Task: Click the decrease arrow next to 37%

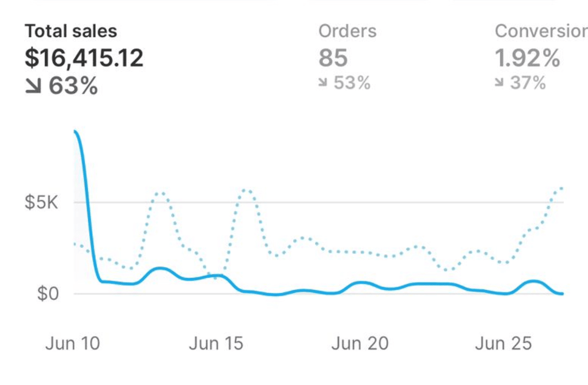Action: point(500,83)
